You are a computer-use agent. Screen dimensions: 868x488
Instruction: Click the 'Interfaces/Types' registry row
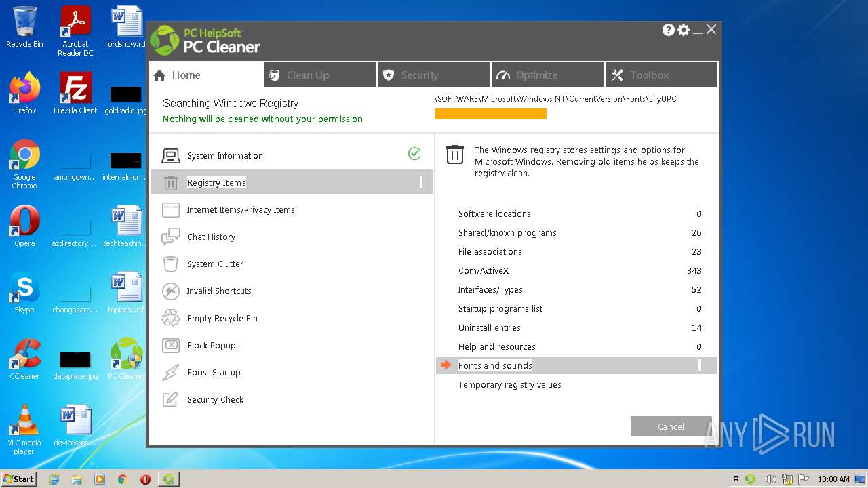tap(576, 290)
